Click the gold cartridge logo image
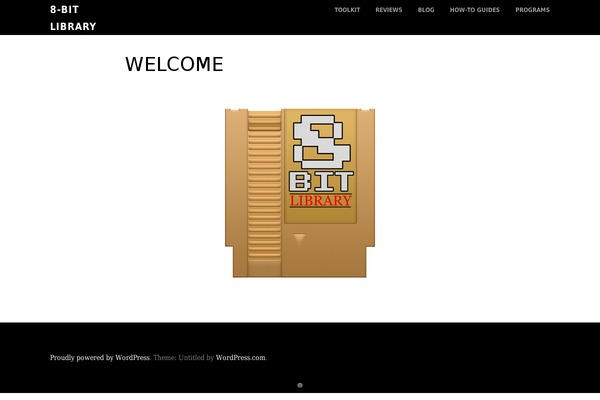 300,193
